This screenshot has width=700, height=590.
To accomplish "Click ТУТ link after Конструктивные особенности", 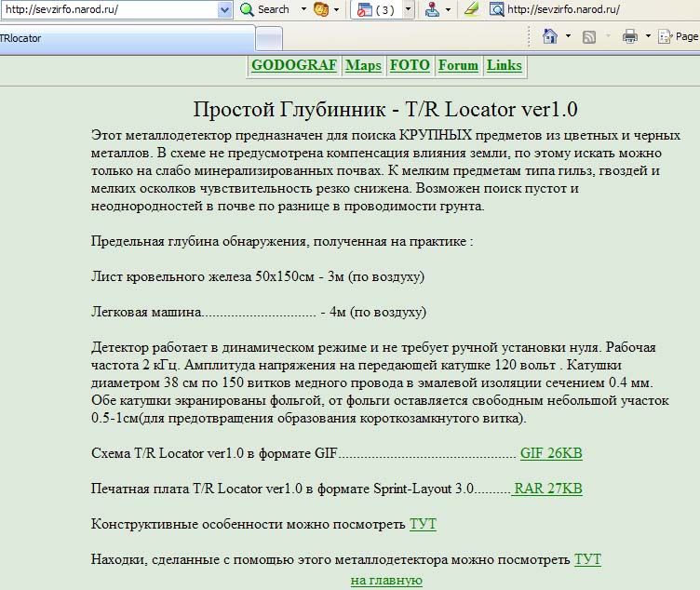I will (423, 524).
